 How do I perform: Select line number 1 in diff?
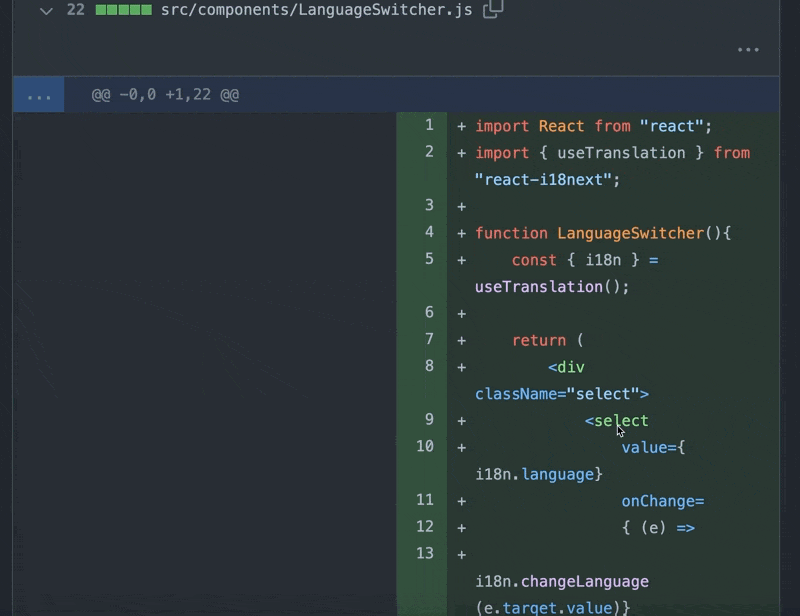click(429, 125)
